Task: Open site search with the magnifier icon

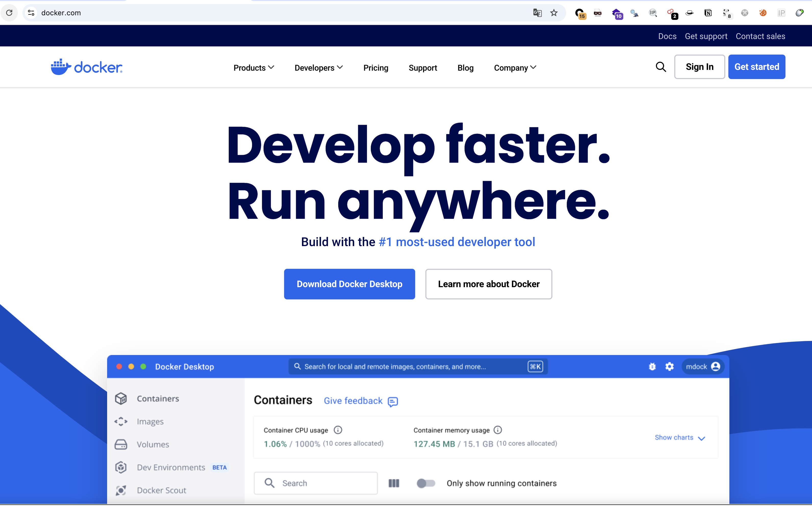Action: pos(661,67)
